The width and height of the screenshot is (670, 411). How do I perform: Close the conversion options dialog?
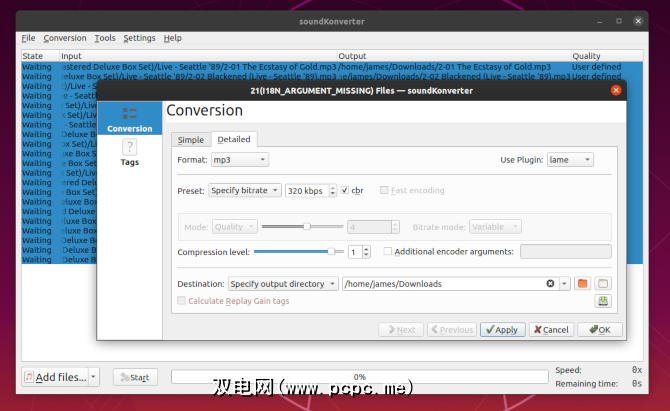click(616, 90)
